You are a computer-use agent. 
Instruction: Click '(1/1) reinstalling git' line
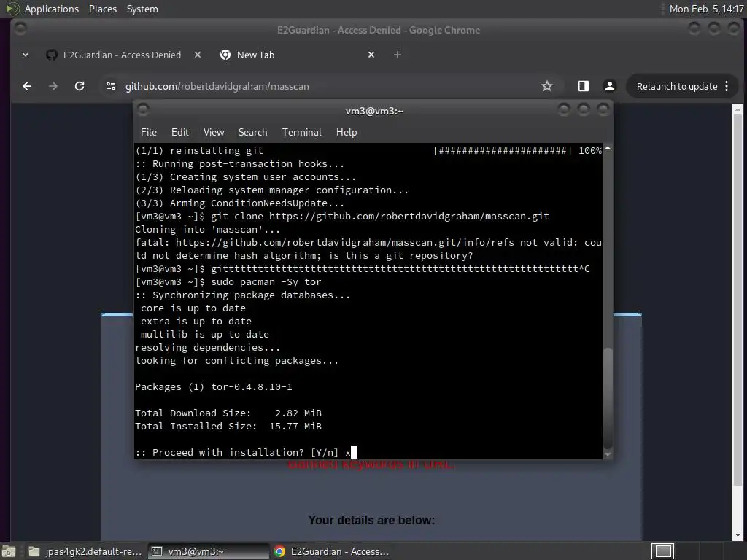tap(199, 150)
